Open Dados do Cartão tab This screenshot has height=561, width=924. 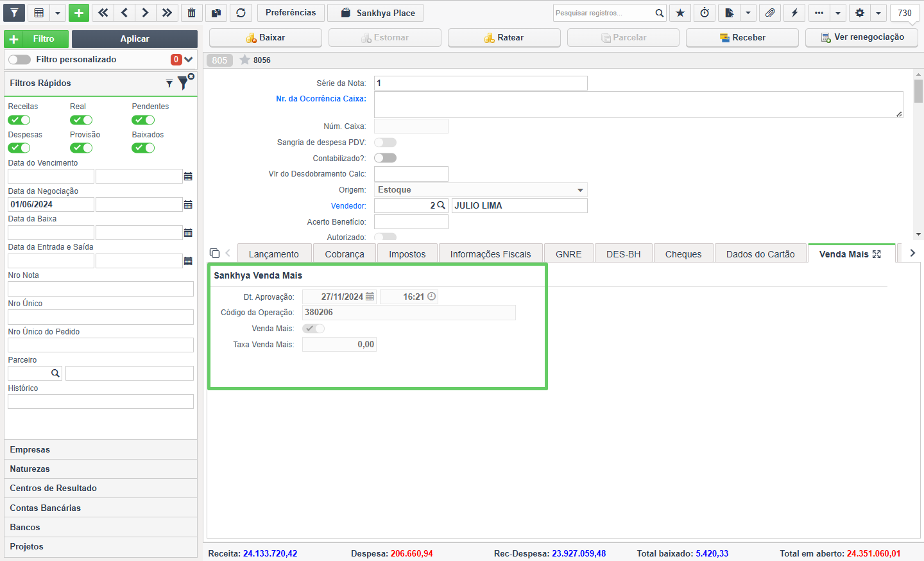[760, 254]
